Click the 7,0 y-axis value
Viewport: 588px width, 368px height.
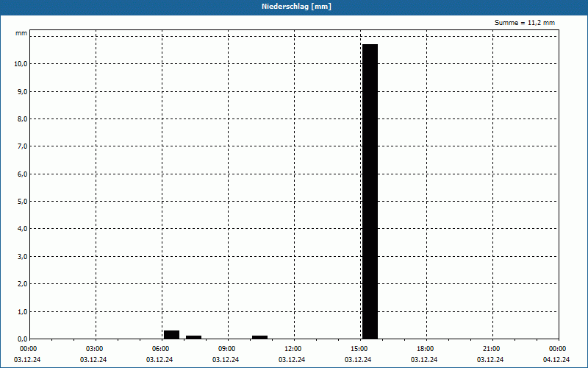point(23,146)
